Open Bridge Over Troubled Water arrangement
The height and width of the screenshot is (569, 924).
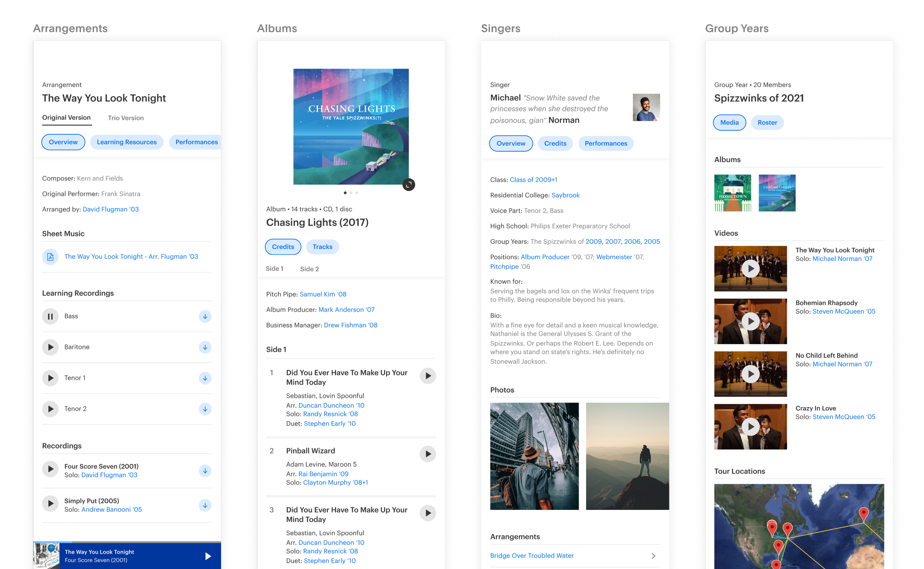[531, 556]
